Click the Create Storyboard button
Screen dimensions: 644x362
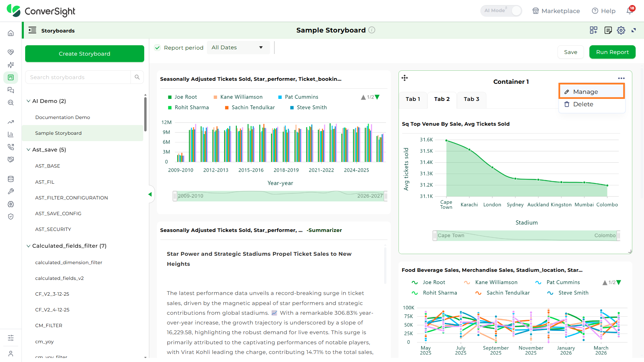pos(85,54)
